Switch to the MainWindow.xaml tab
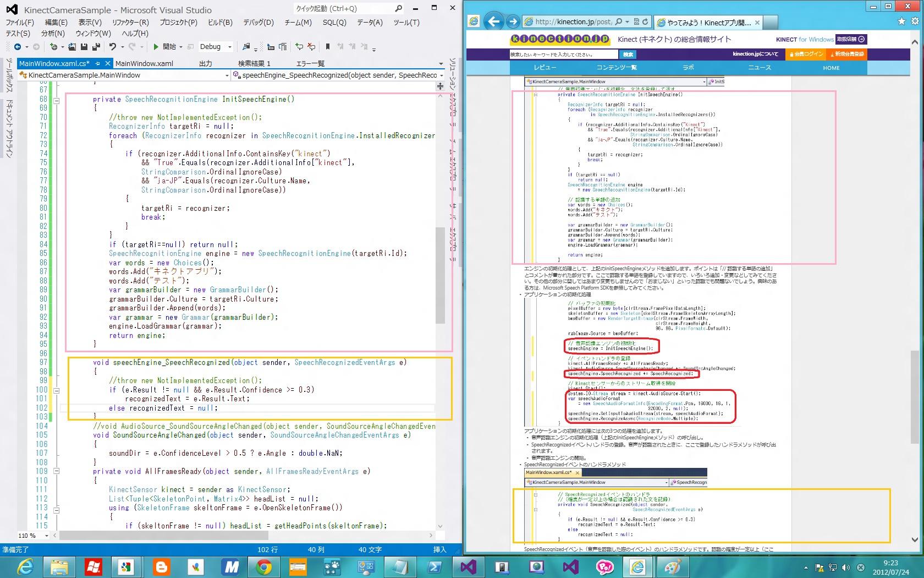 click(x=144, y=63)
